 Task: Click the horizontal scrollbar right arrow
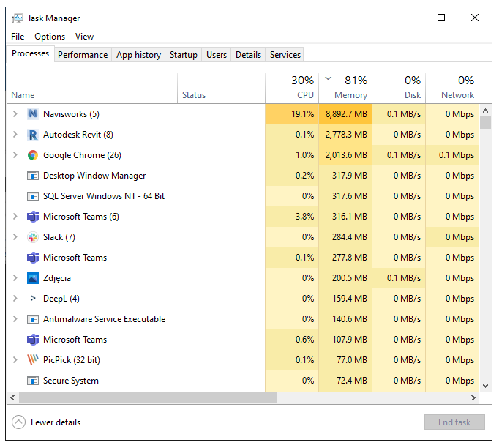(x=473, y=398)
